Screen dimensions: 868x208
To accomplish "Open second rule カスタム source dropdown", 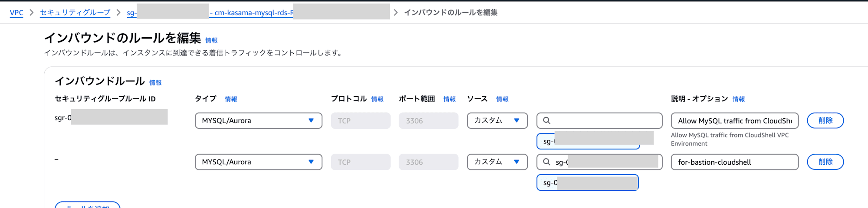I will pos(497,162).
